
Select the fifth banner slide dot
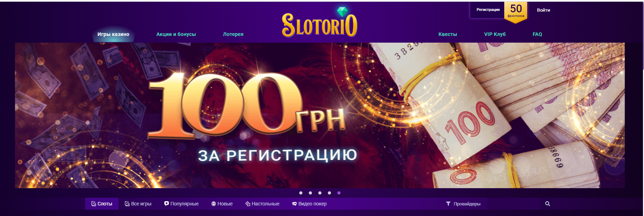click(x=339, y=193)
